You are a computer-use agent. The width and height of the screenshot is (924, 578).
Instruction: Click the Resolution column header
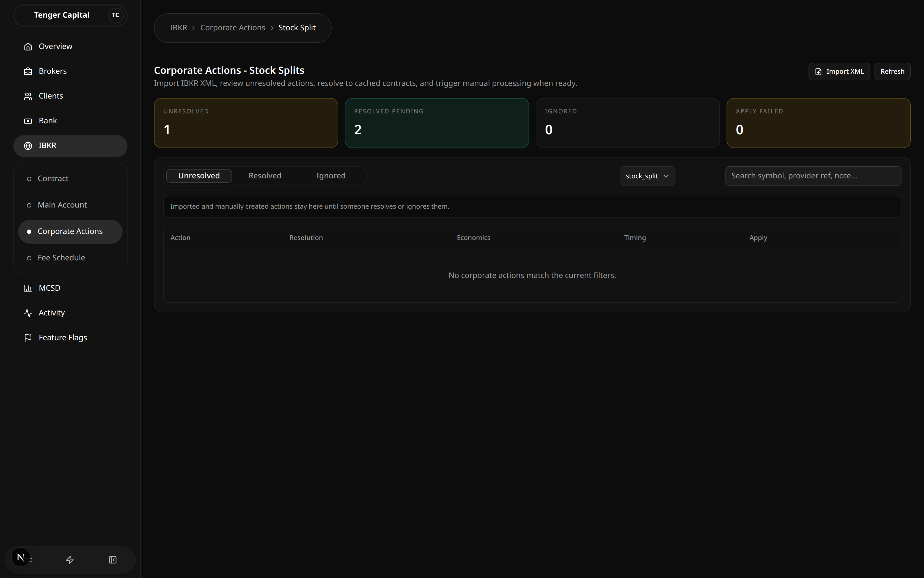[x=306, y=238]
